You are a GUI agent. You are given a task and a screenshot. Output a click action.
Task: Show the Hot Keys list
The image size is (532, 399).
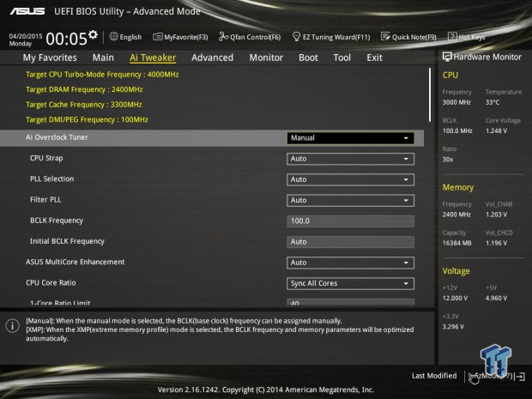(x=467, y=37)
